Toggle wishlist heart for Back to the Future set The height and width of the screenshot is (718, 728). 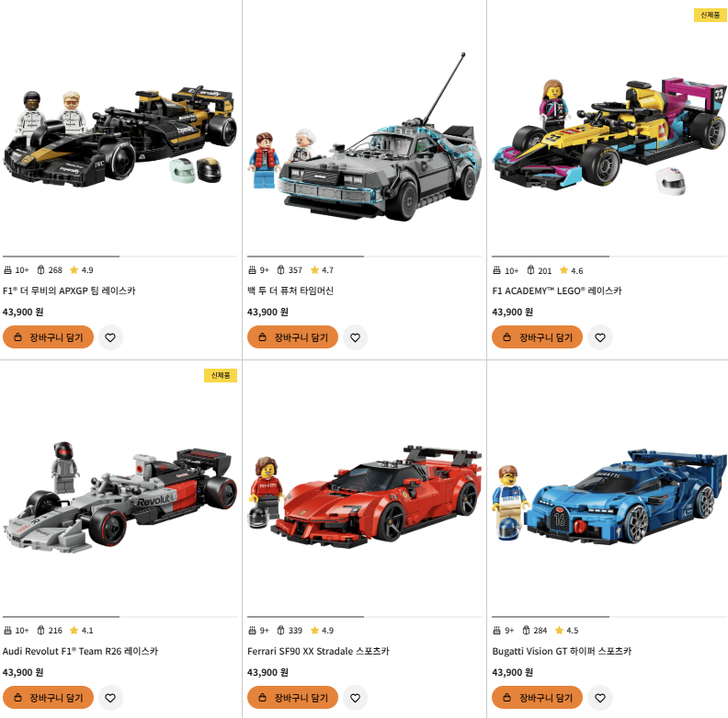pyautogui.click(x=355, y=337)
